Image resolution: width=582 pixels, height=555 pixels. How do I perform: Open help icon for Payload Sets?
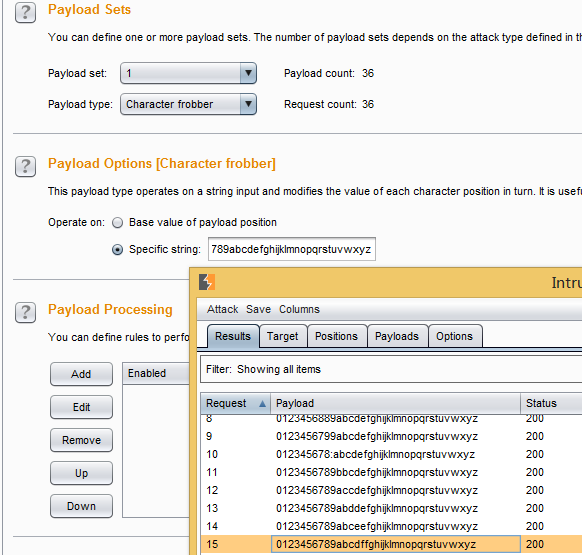point(25,12)
